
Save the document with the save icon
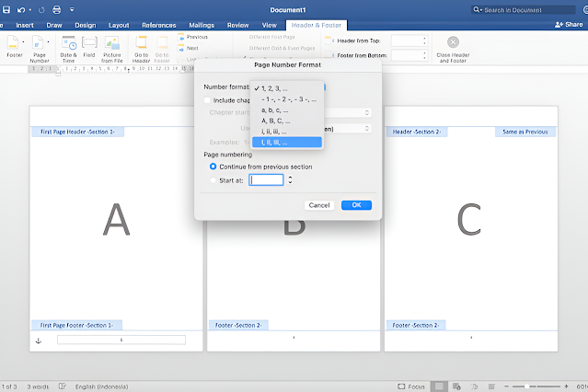pyautogui.click(x=6, y=10)
